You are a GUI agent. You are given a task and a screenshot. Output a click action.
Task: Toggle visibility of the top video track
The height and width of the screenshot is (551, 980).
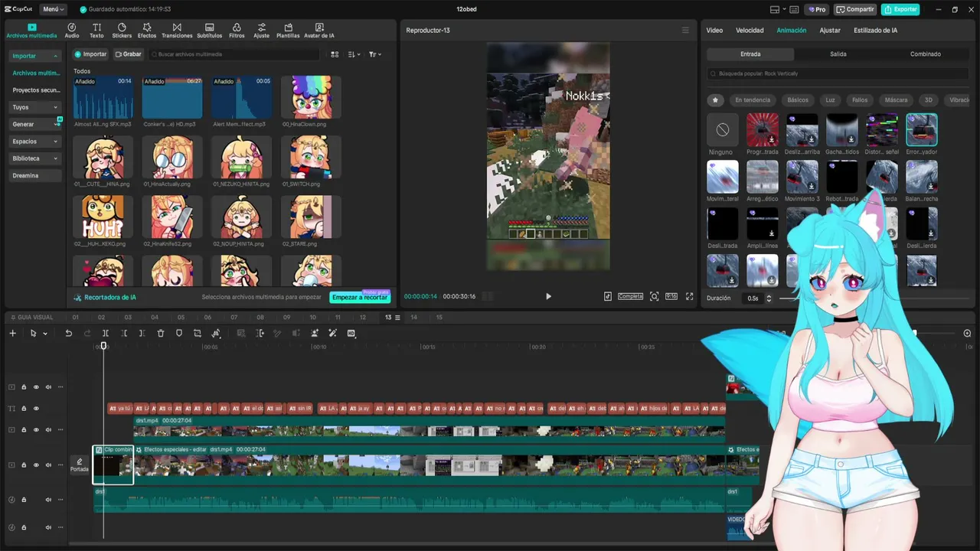pyautogui.click(x=36, y=387)
